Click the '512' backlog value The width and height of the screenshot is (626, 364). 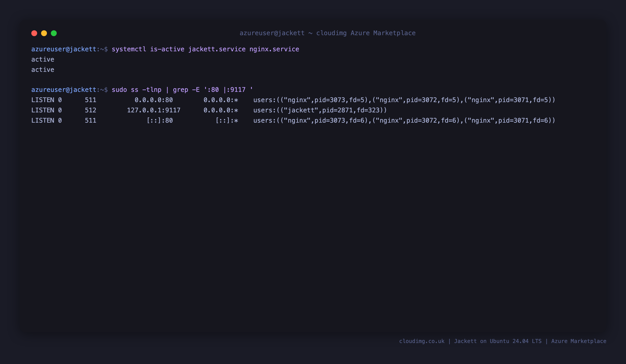(91, 110)
